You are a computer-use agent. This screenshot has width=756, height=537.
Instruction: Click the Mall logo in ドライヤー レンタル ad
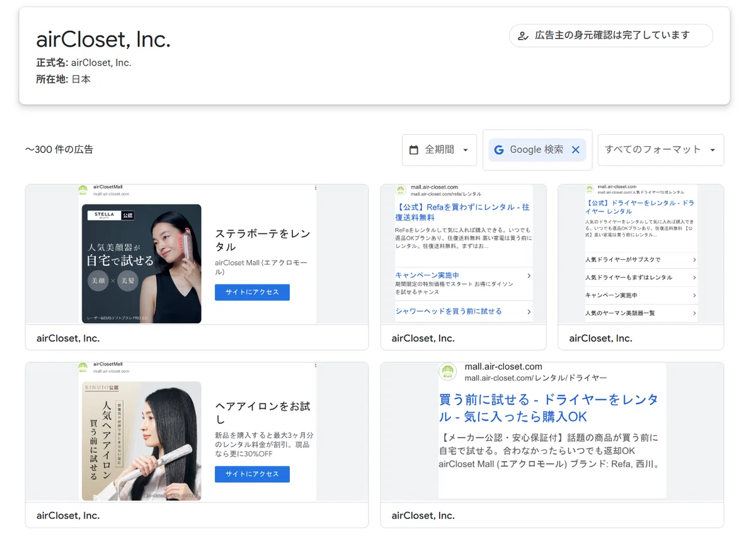click(590, 189)
